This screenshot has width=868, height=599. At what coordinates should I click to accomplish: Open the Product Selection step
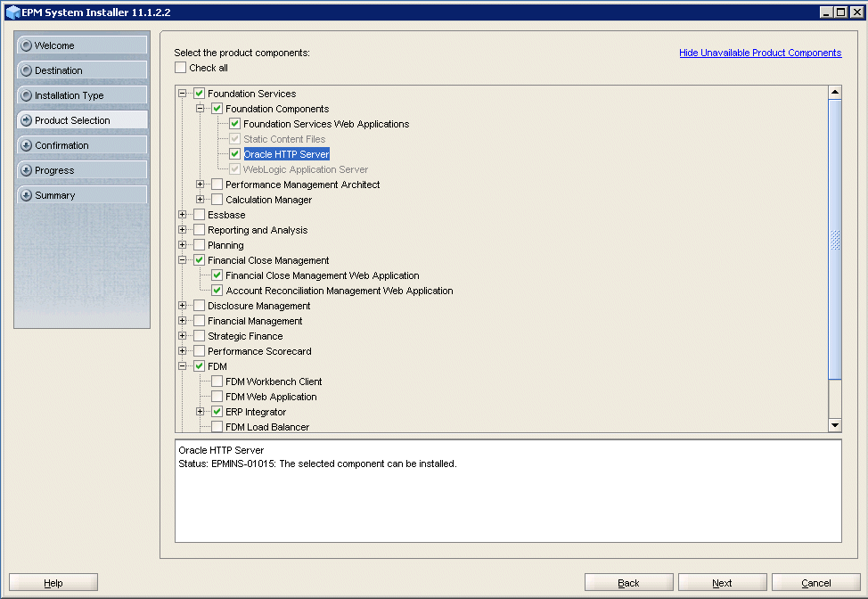click(81, 119)
